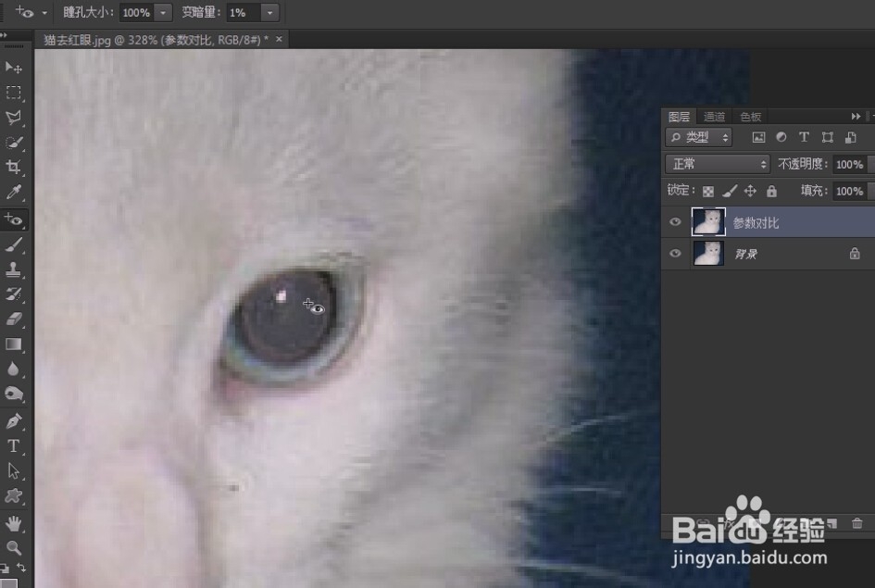Image resolution: width=875 pixels, height=588 pixels.
Task: Filter layers by pixel layers
Action: (x=758, y=138)
